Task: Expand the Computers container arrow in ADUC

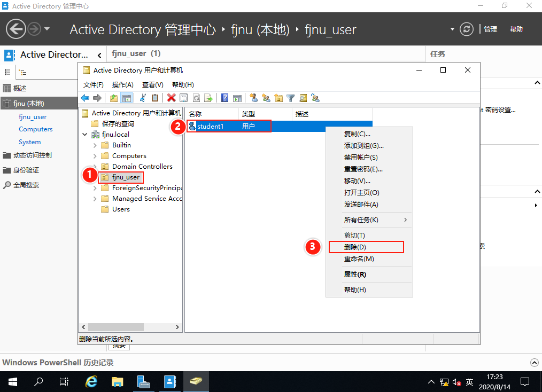Action: tap(95, 156)
